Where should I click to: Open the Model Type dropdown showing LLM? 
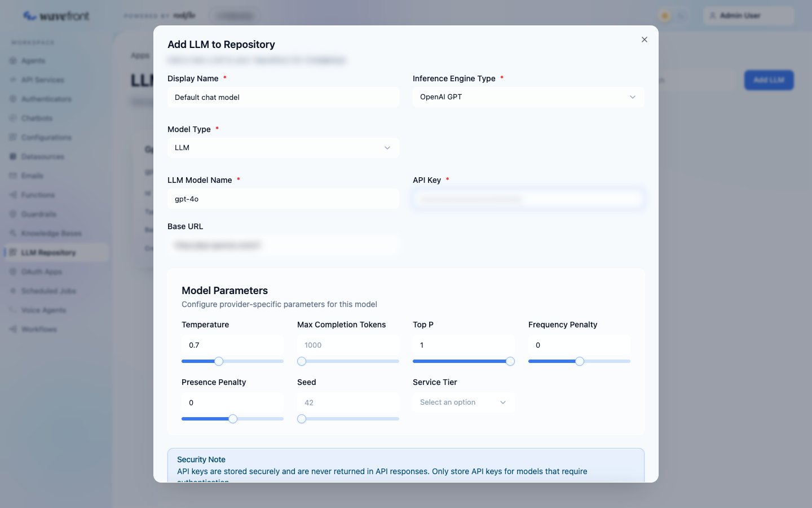pos(283,148)
